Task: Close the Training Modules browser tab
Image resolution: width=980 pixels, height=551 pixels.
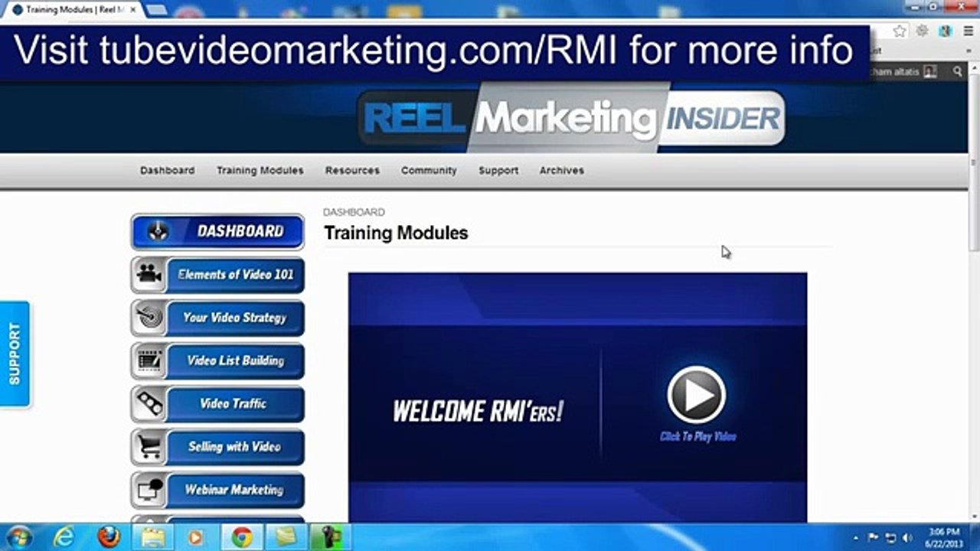Action: [133, 10]
